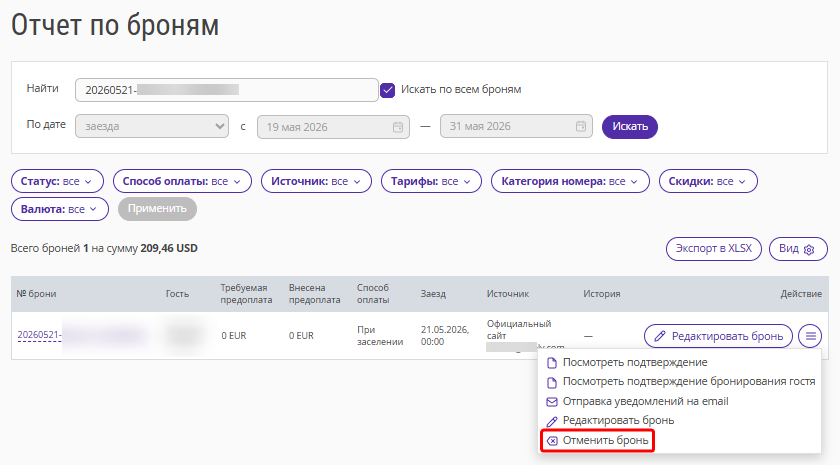This screenshot has height=465, width=840.
Task: Expand the Статус filter dropdown
Action: coord(57,181)
